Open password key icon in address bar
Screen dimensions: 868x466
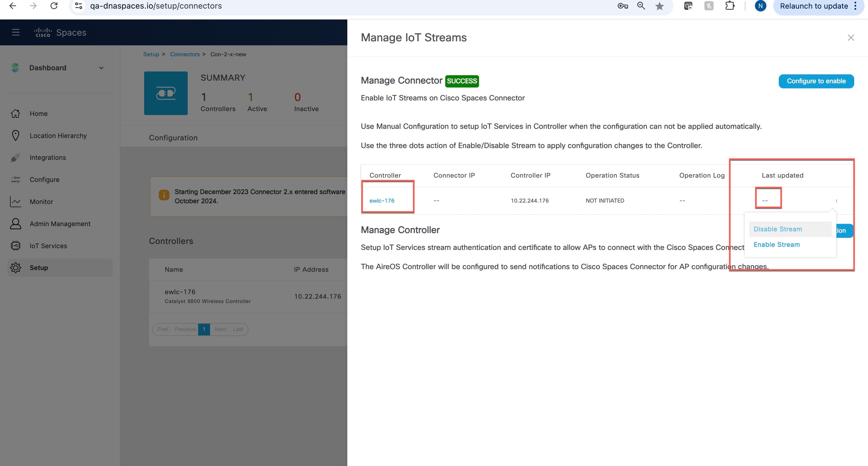click(x=622, y=6)
